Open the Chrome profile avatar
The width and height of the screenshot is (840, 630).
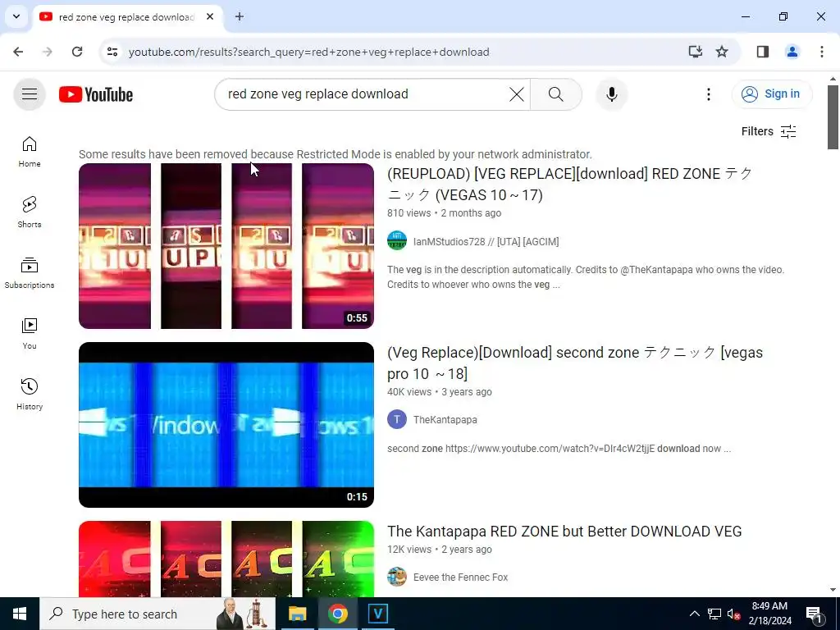[x=792, y=52]
